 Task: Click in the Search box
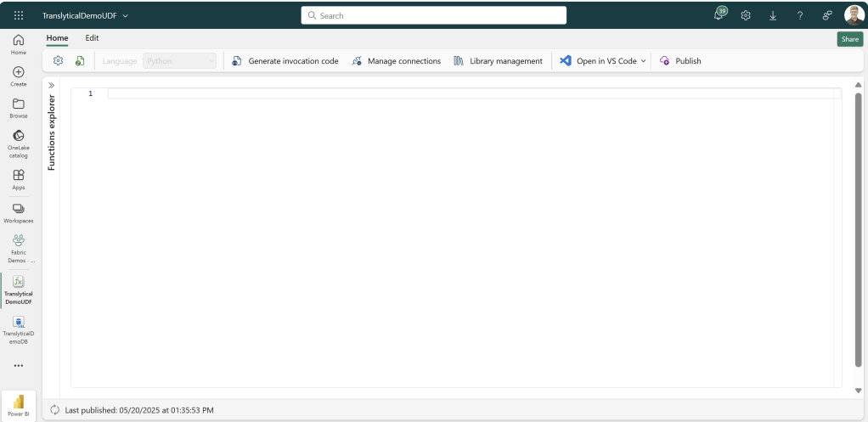pyautogui.click(x=433, y=15)
